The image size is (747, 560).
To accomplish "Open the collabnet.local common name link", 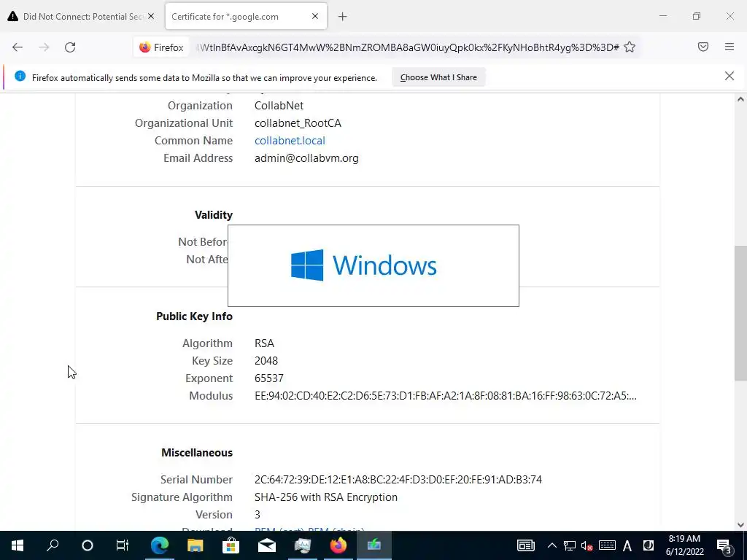I will click(290, 141).
